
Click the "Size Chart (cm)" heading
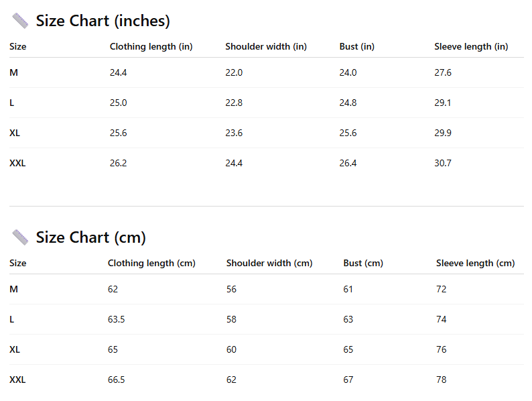click(90, 237)
